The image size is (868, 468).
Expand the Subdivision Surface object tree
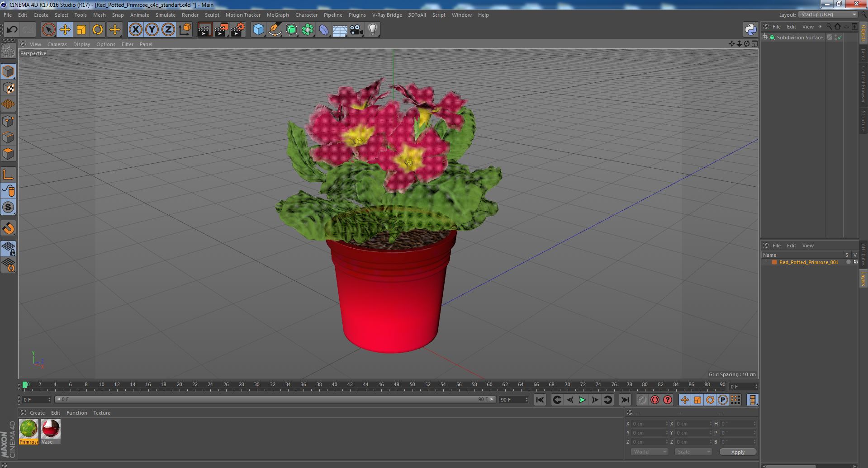pos(765,38)
